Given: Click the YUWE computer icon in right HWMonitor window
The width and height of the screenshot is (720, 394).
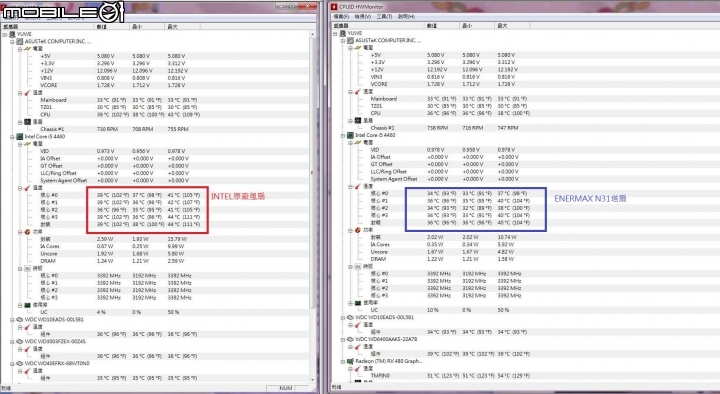Looking at the screenshot, I should pos(343,33).
